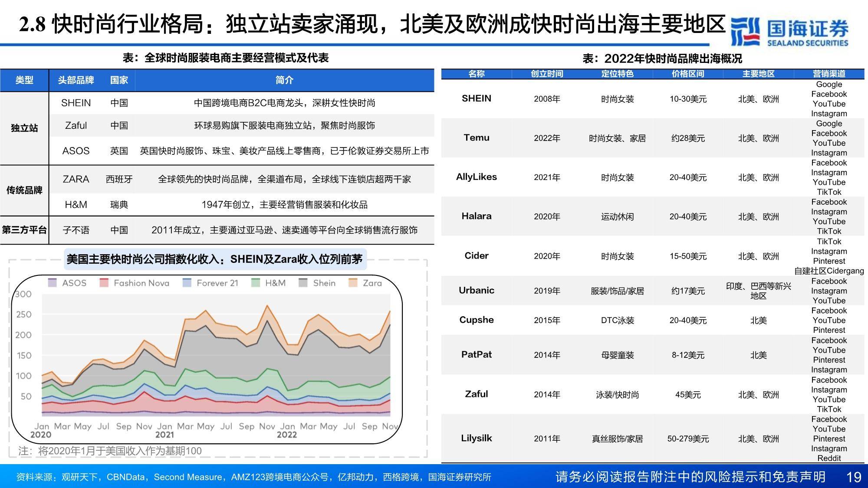Click the 2019年 founding year cell

[x=547, y=291]
